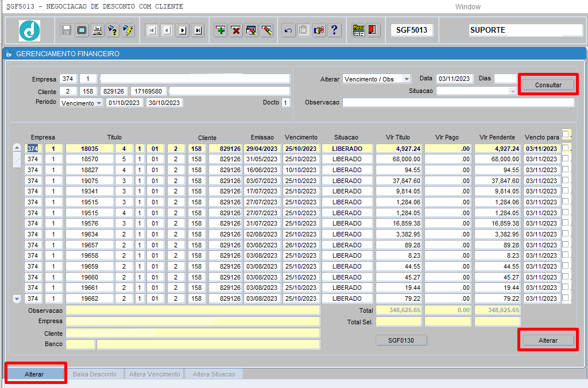Click the top Observacao input field
The width and height of the screenshot is (588, 388).
458,102
